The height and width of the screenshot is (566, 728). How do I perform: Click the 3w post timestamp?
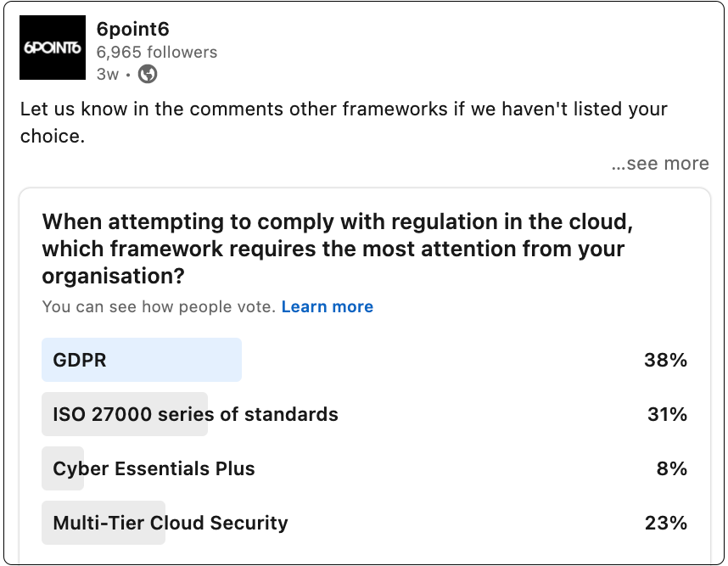pos(107,75)
